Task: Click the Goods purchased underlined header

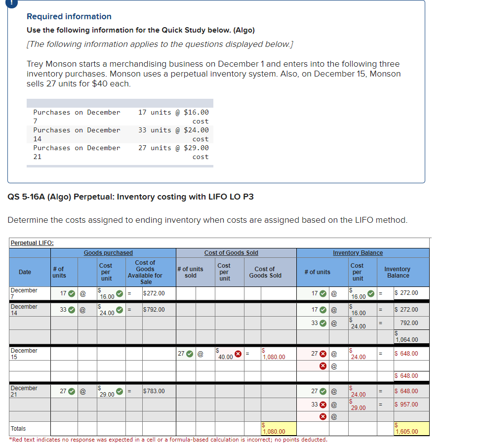Action: (x=108, y=253)
